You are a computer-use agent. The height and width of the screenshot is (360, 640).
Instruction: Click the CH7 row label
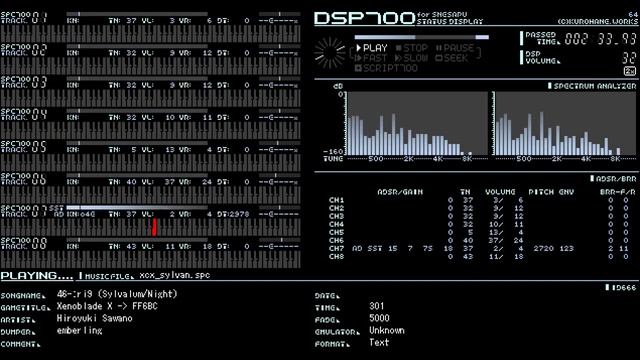point(336,248)
